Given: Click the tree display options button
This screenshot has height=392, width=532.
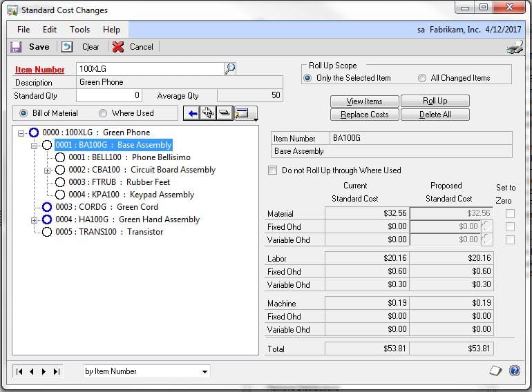Looking at the screenshot, I should (x=243, y=113).
